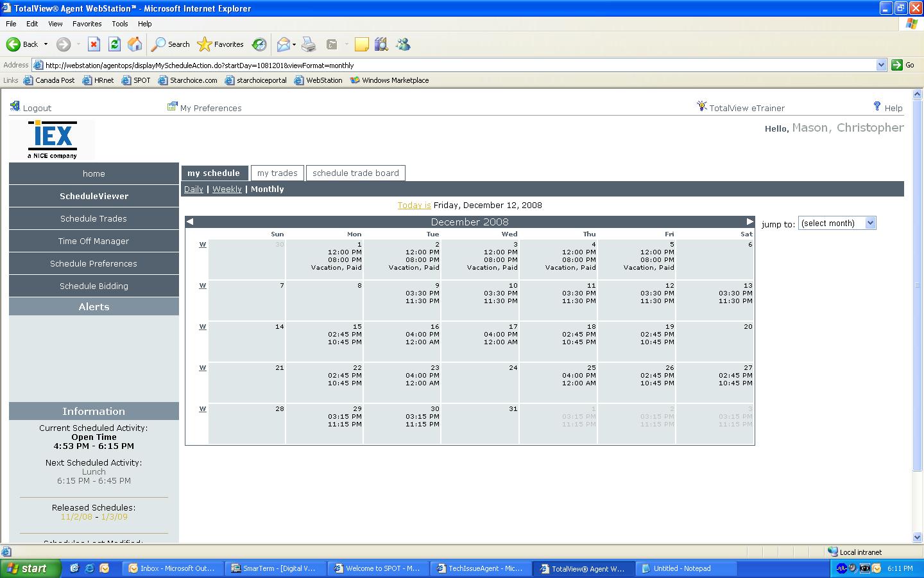Click the Print toolbar icon
This screenshot has width=924, height=578.
click(309, 44)
